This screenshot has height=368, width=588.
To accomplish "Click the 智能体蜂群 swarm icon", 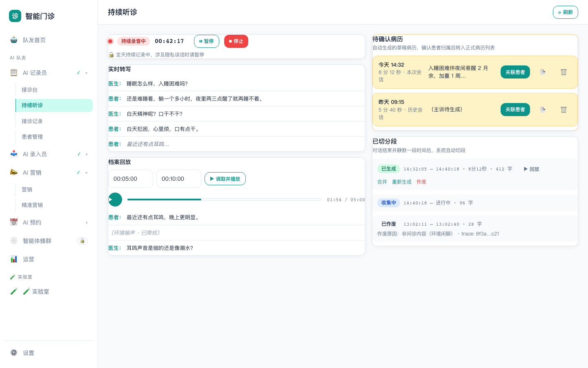I will pos(14,241).
